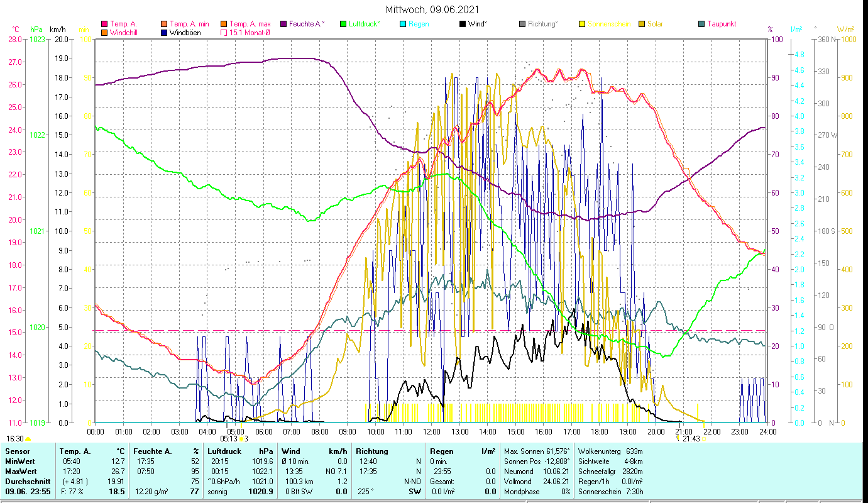This screenshot has width=868, height=503.
Task: Click the Luftdruck column header
Action: 223,451
